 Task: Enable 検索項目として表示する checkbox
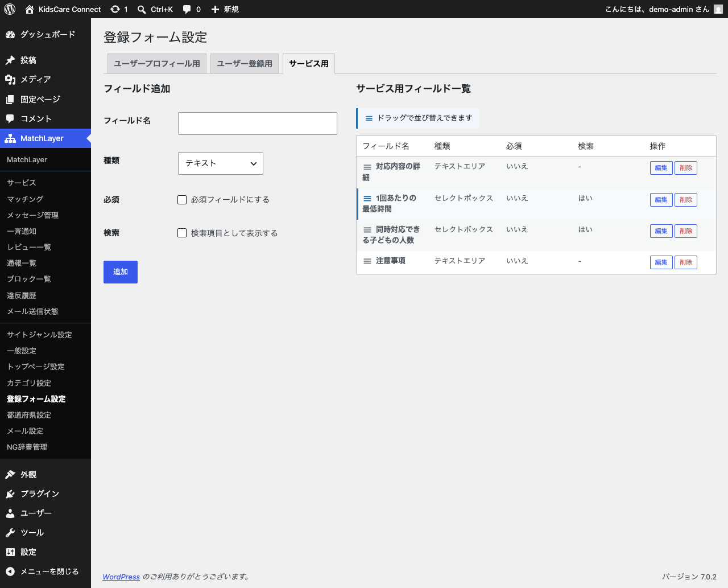pos(182,233)
